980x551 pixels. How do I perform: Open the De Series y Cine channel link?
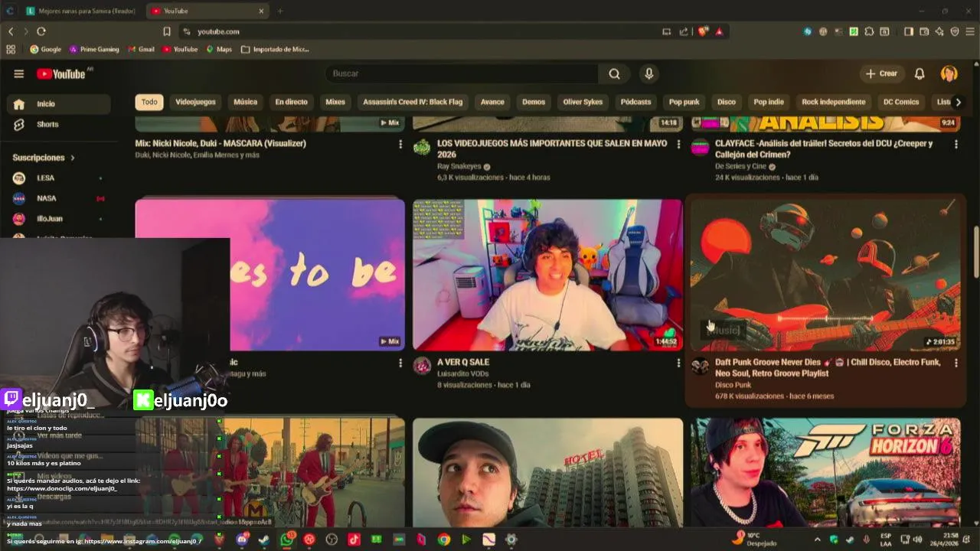point(740,166)
